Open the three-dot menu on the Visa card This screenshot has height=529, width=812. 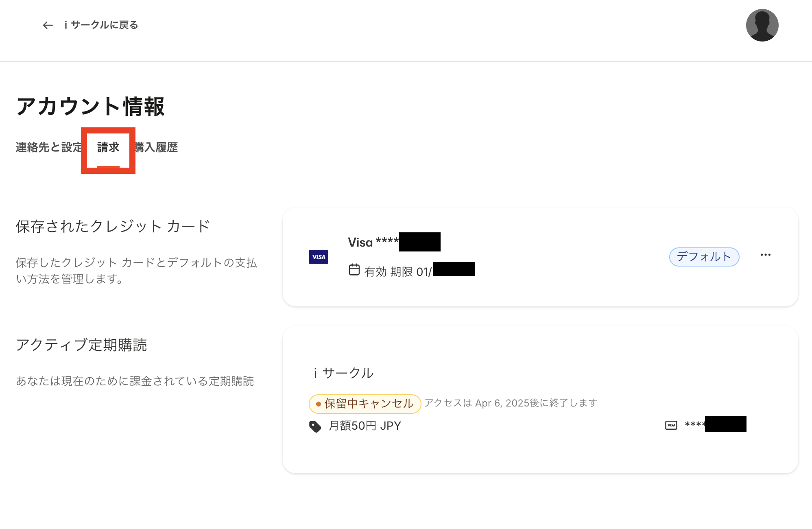tap(766, 255)
